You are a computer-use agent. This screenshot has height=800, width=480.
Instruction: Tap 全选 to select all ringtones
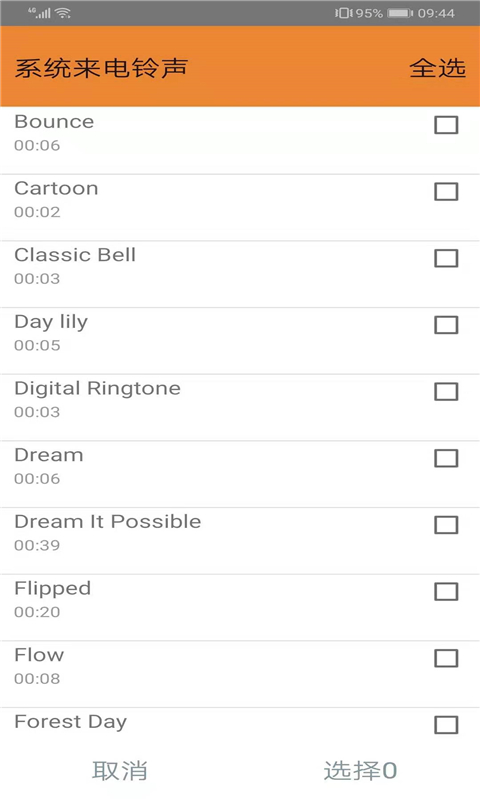click(x=437, y=68)
